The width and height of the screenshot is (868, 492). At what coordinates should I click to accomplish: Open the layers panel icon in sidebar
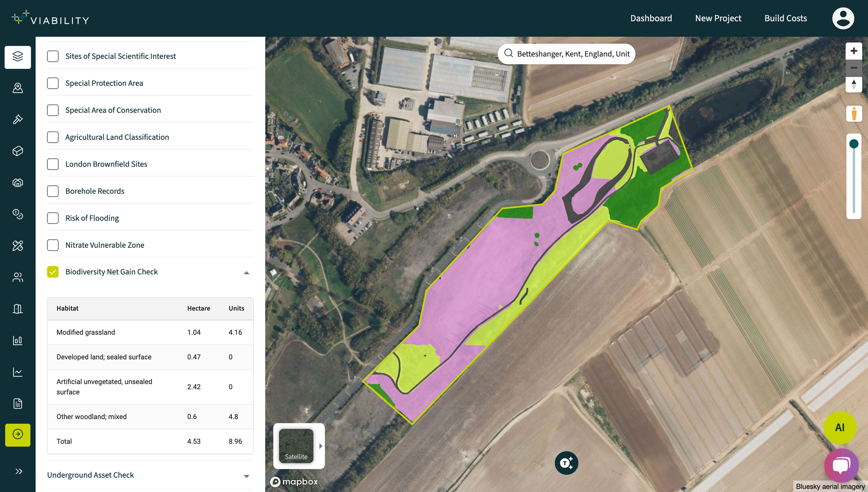pyautogui.click(x=18, y=57)
